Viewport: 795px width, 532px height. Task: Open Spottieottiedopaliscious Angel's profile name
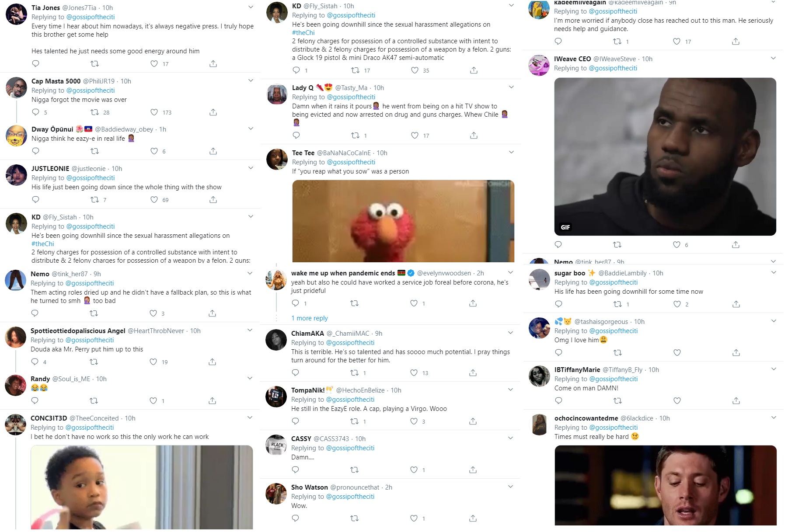[78, 331]
